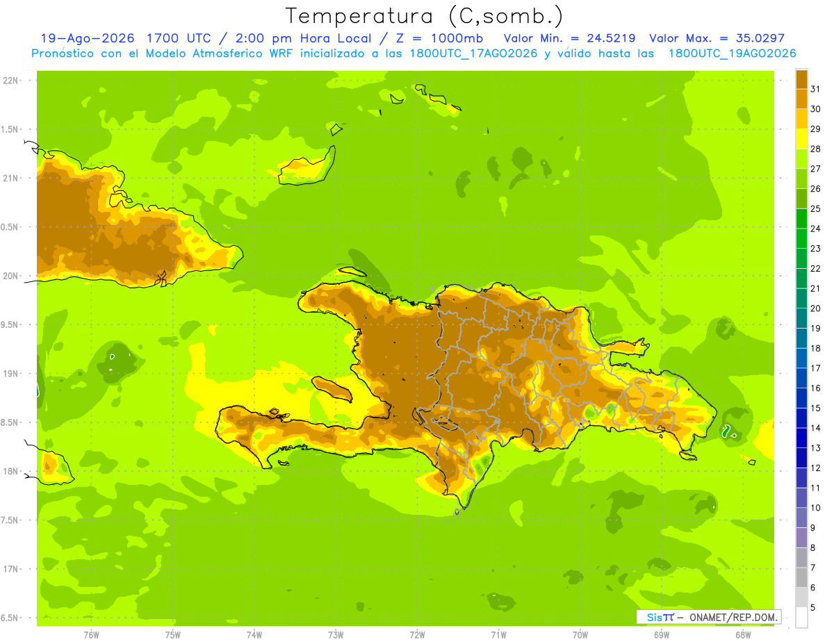The width and height of the screenshot is (834, 644).
Task: Click the 18N latitude axis label
Action: [x=10, y=472]
